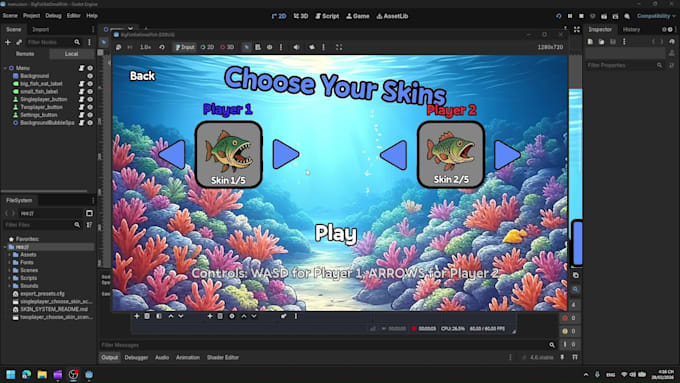Switch to the AssetLib workspace

coord(392,16)
